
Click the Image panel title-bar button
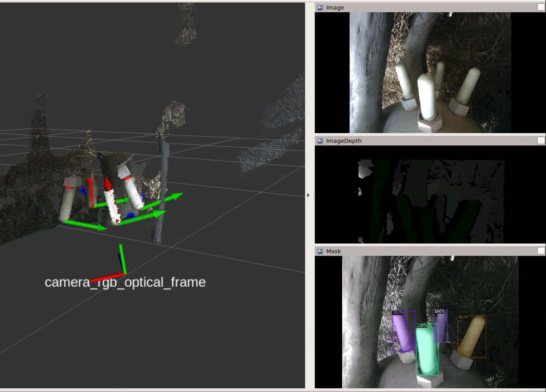pos(541,7)
